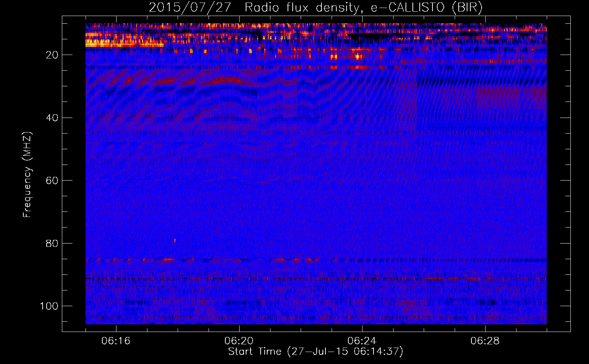This screenshot has height=364, width=589.
Task: Click the "Frequency (MHZ)" axis label
Action: coord(27,175)
